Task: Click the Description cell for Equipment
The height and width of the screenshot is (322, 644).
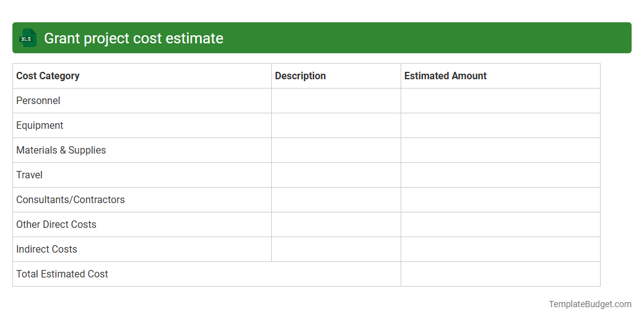Action: 336,125
